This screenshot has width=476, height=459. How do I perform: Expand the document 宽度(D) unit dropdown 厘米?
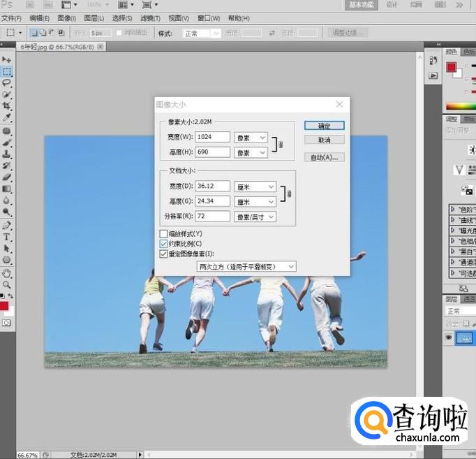[x=255, y=187]
